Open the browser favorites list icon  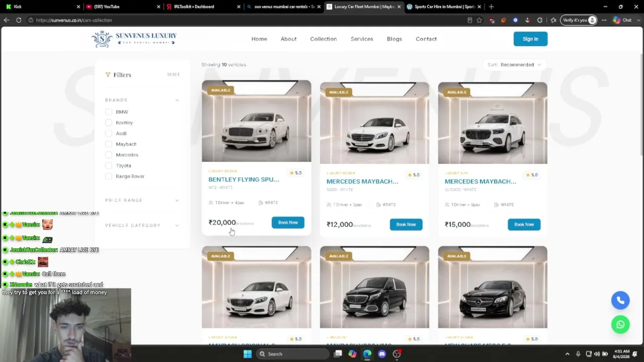click(x=553, y=20)
